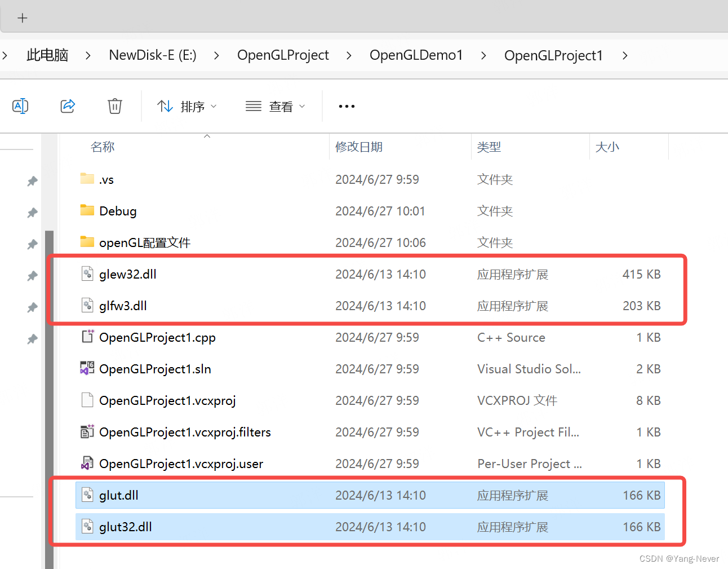
Task: Click the pin icon beside .vs row
Action: pyautogui.click(x=32, y=181)
